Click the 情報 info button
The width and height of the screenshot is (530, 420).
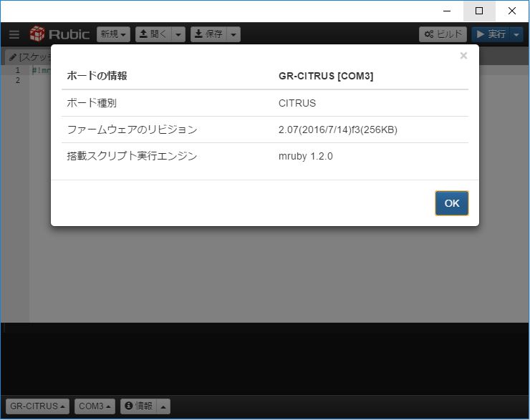pos(138,406)
